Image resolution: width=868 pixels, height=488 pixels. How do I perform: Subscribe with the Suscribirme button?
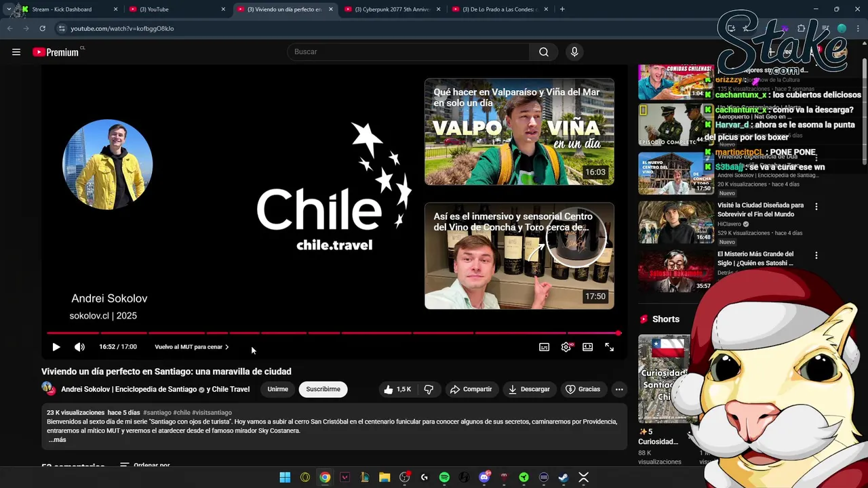[x=323, y=389]
